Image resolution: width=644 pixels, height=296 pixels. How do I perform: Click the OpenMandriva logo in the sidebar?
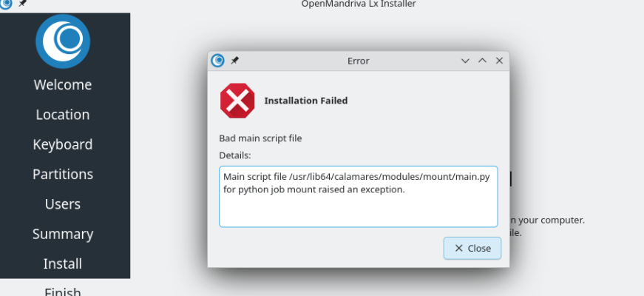click(63, 41)
